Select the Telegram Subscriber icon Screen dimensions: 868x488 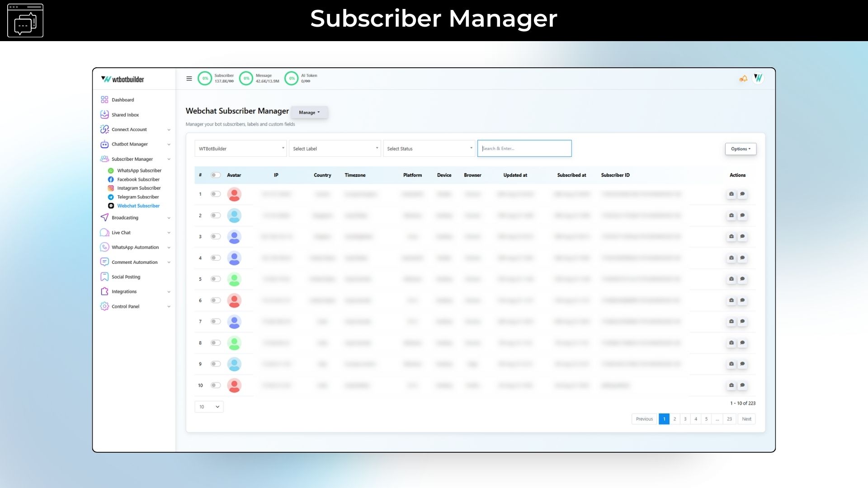tap(111, 197)
